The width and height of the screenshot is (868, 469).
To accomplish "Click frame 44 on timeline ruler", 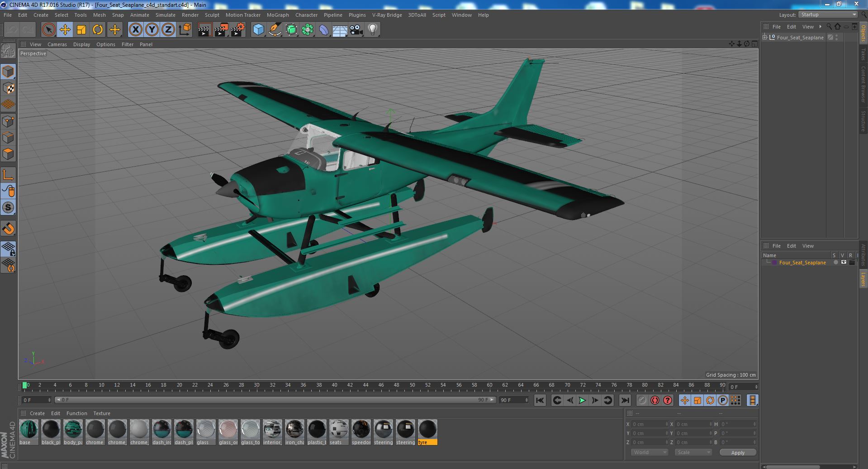I will (365, 386).
